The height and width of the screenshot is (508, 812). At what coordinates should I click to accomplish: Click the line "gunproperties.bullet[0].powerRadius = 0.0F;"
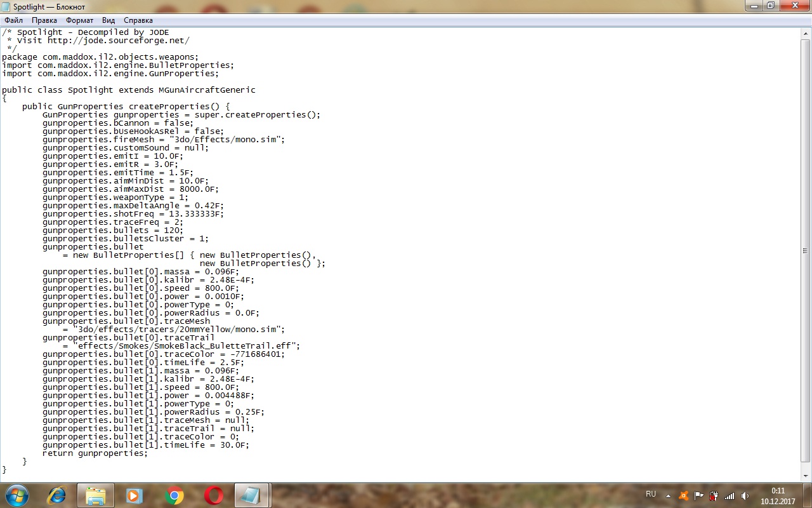(151, 312)
